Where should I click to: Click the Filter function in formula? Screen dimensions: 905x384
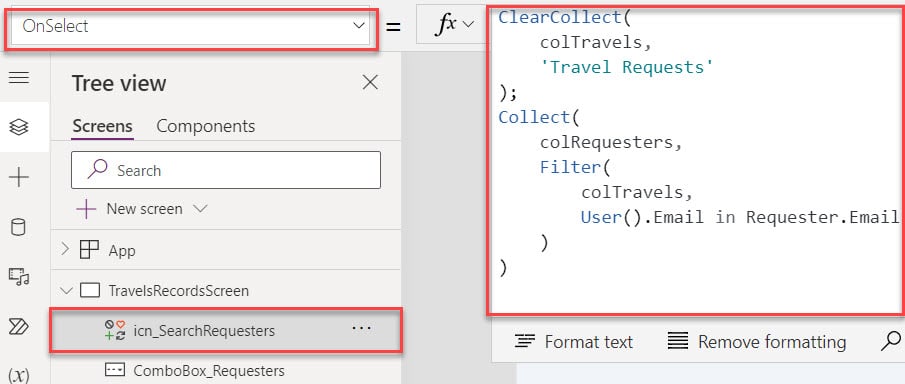point(570,167)
